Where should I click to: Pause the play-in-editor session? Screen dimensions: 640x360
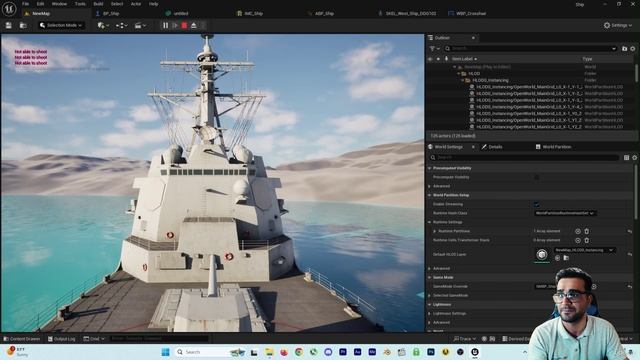coord(165,25)
